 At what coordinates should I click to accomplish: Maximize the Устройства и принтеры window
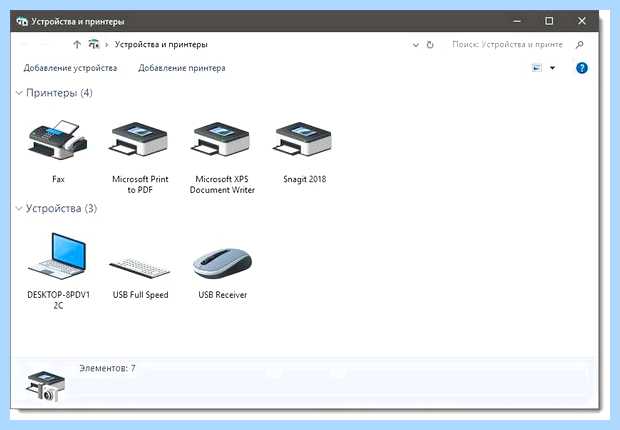point(549,21)
